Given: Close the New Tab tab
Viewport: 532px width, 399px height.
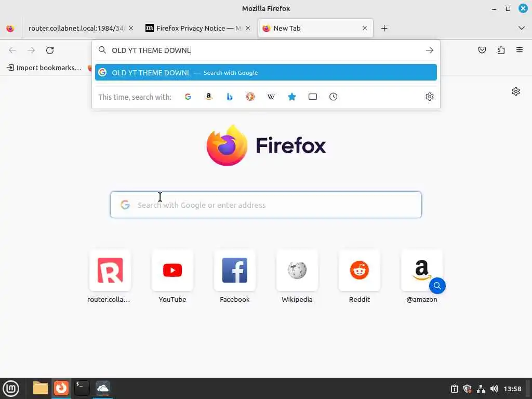Looking at the screenshot, I should click(x=365, y=29).
